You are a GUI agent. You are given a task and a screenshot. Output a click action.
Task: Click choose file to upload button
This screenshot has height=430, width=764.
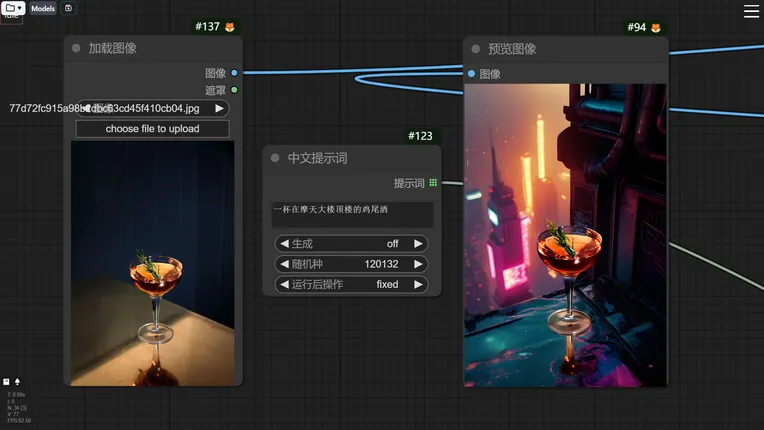(x=152, y=129)
